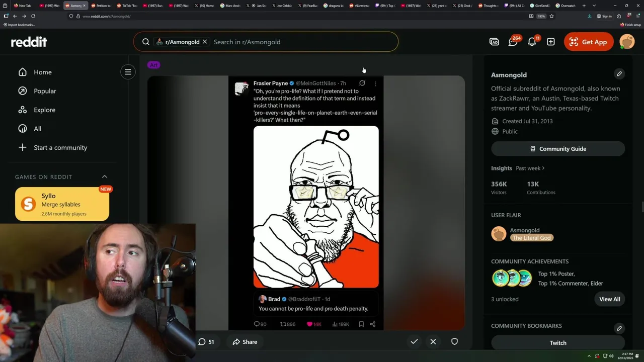Open the Syllo game card
644x362 pixels.
click(62, 204)
